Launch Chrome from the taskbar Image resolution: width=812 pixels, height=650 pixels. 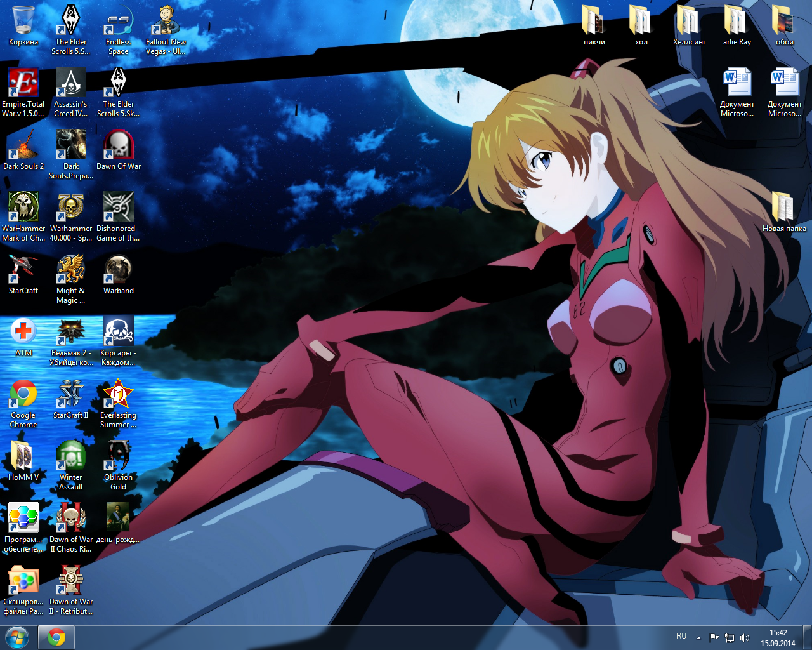click(x=56, y=637)
